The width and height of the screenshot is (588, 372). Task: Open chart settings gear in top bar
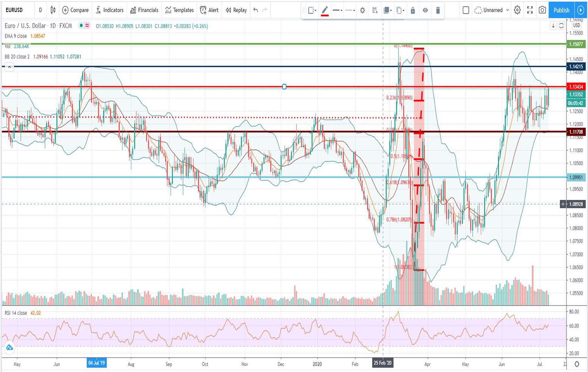coord(517,10)
